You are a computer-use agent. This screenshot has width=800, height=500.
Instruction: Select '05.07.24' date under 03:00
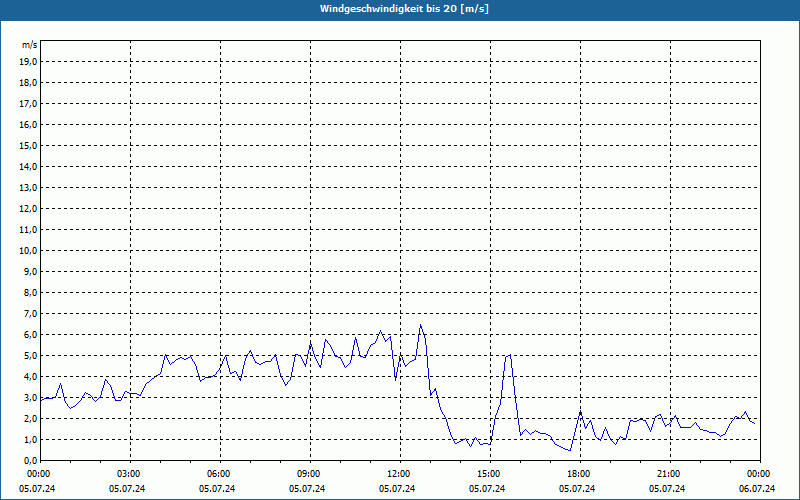(x=127, y=489)
